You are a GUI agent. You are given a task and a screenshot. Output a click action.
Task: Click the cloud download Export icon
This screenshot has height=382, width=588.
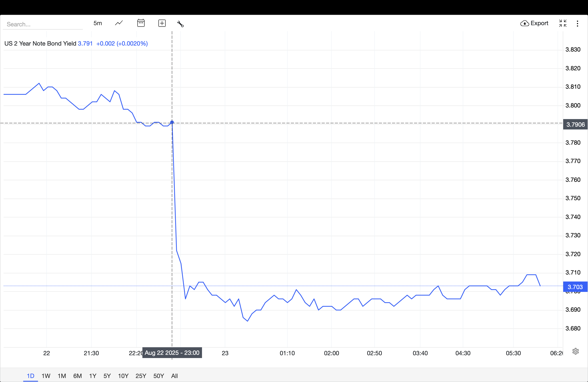525,23
